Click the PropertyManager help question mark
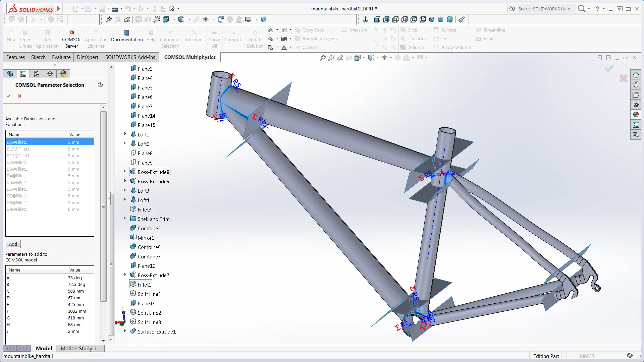This screenshot has height=362, width=644. (100, 85)
